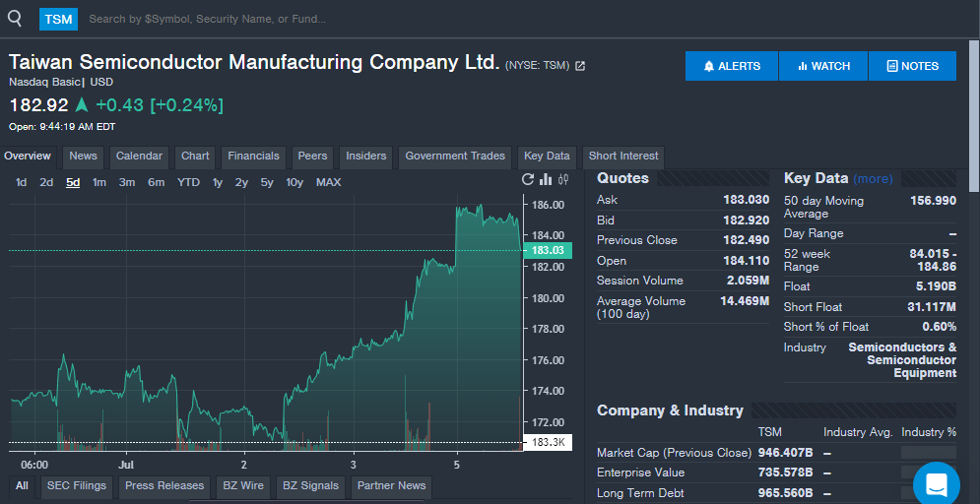Click the price change +0.43 [+0.24%]
The image size is (980, 504).
(x=160, y=105)
